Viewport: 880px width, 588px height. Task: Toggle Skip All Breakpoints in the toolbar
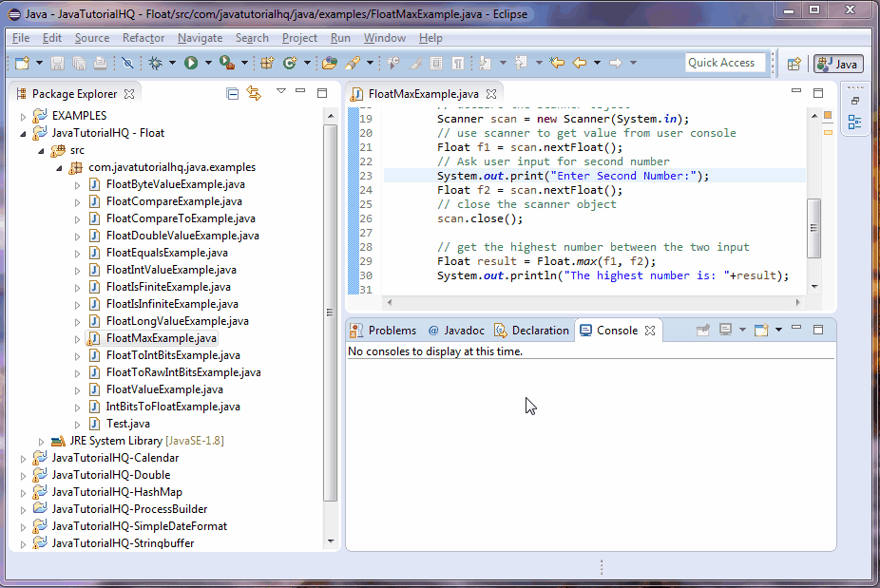(126, 61)
